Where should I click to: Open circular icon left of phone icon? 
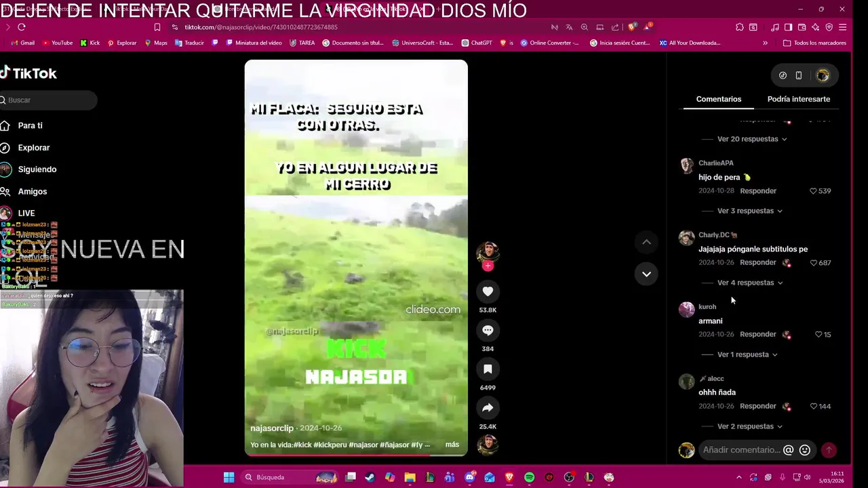783,75
